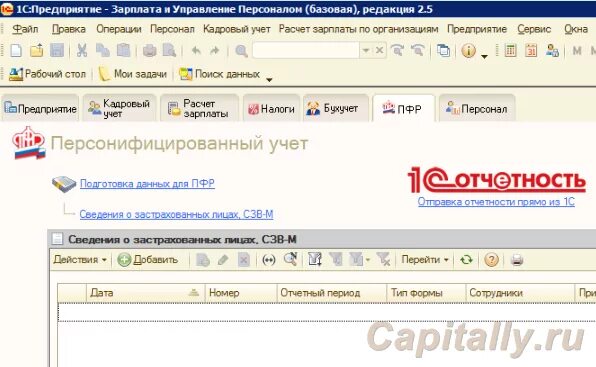Click the New document toolbar icon
Image resolution: width=596 pixels, height=367 pixels.
pyautogui.click(x=16, y=50)
